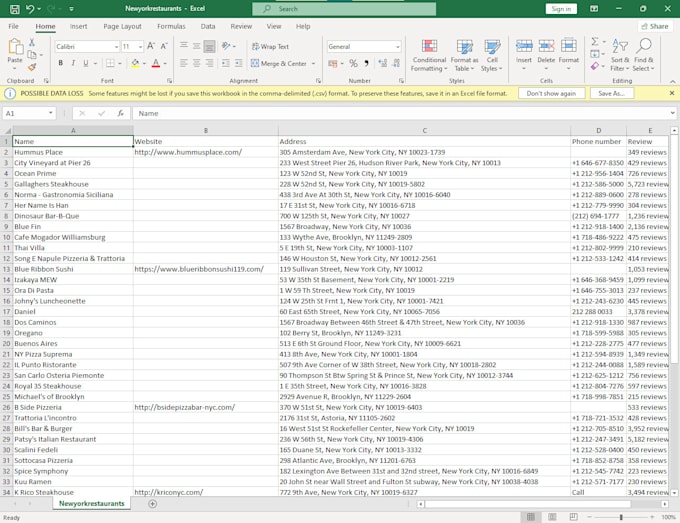Switch to Page Layout view in status bar
This screenshot has width=680, height=523.
(x=552, y=517)
